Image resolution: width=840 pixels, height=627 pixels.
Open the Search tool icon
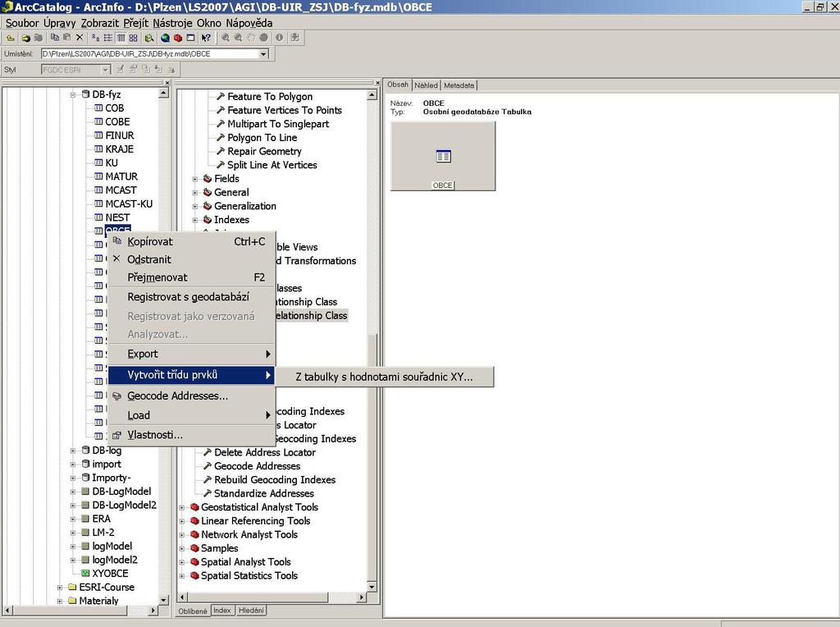coord(149,38)
